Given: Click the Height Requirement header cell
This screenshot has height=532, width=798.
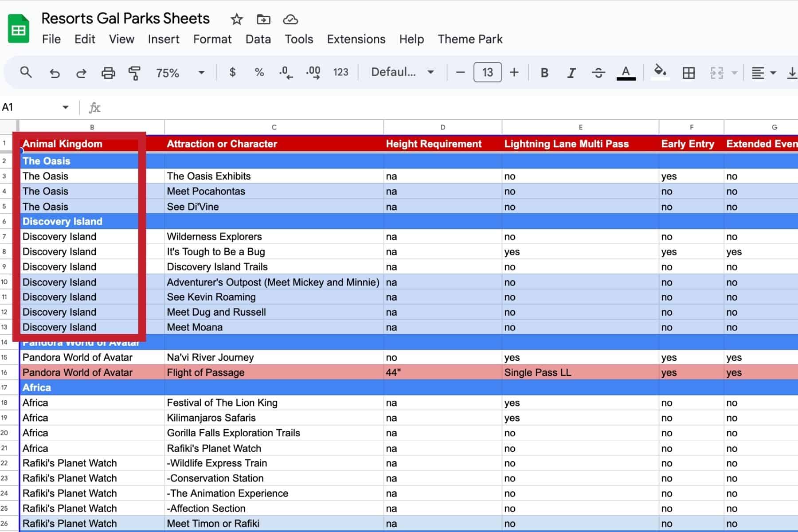Looking at the screenshot, I should coord(443,144).
